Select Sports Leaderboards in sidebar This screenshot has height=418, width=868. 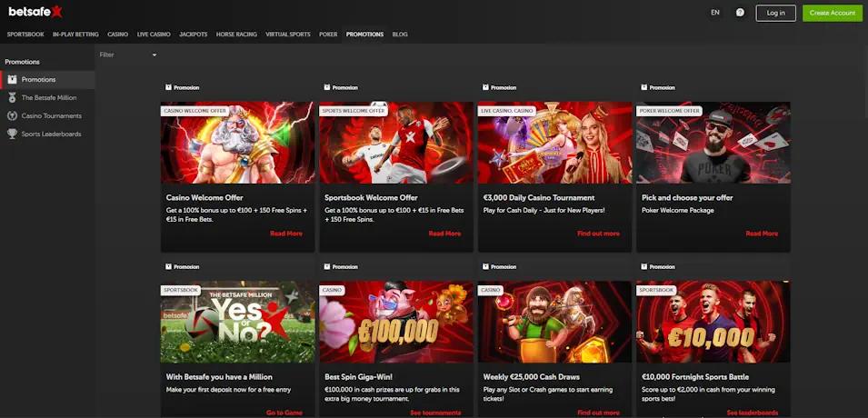pos(51,134)
